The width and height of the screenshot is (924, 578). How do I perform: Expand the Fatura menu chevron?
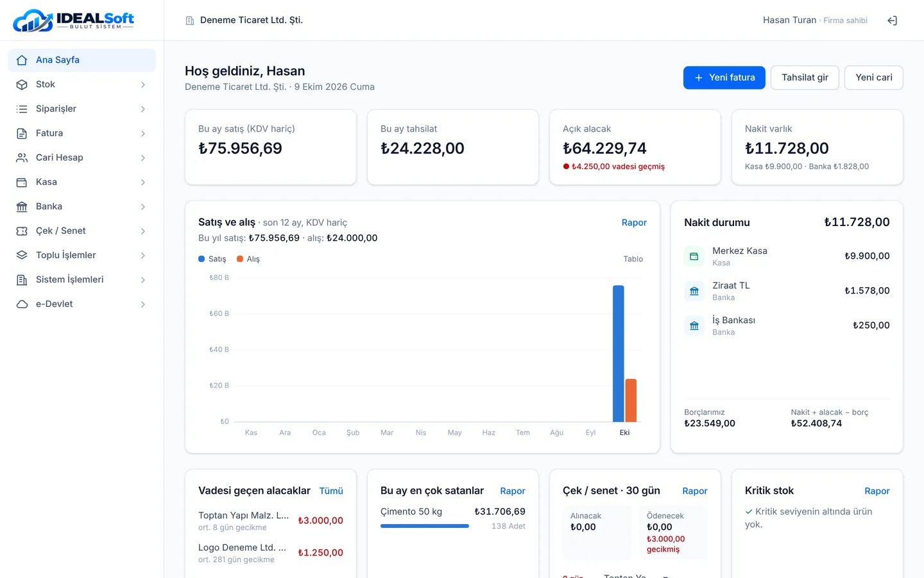coord(143,133)
